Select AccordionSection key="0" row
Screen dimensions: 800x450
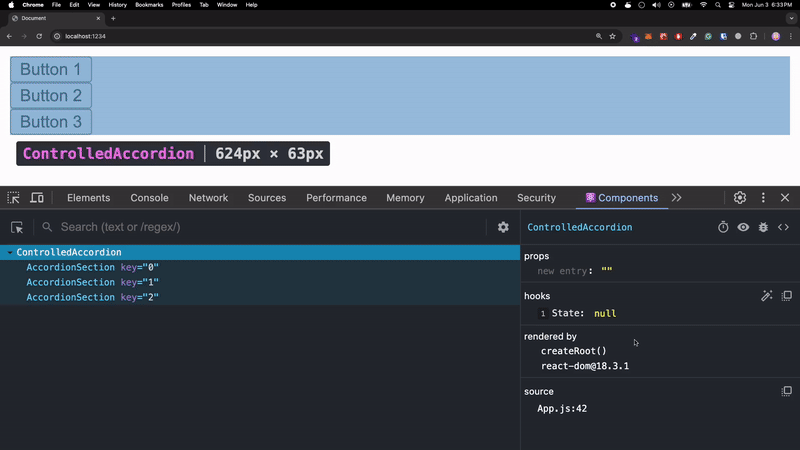tap(260, 267)
